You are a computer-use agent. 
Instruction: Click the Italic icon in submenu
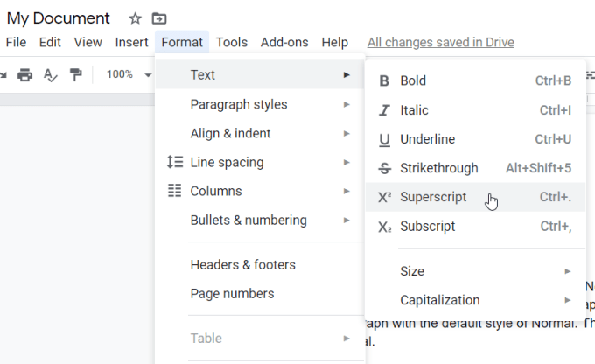point(384,110)
